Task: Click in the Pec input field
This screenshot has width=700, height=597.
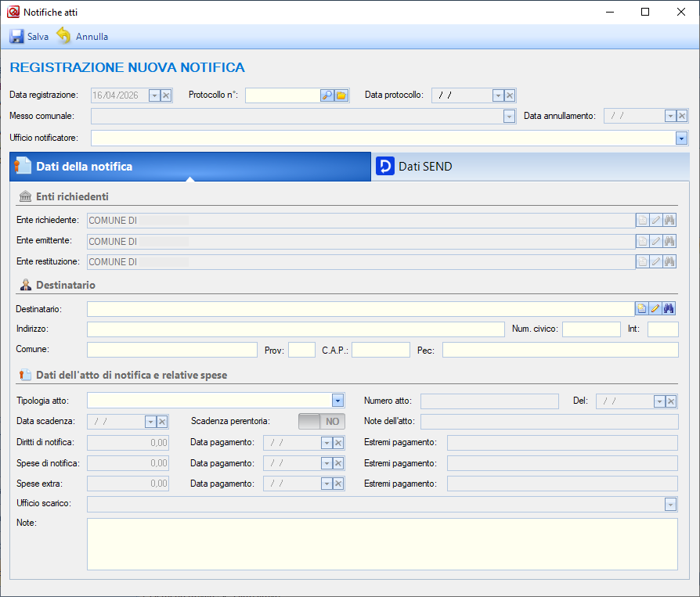Action: pos(560,350)
